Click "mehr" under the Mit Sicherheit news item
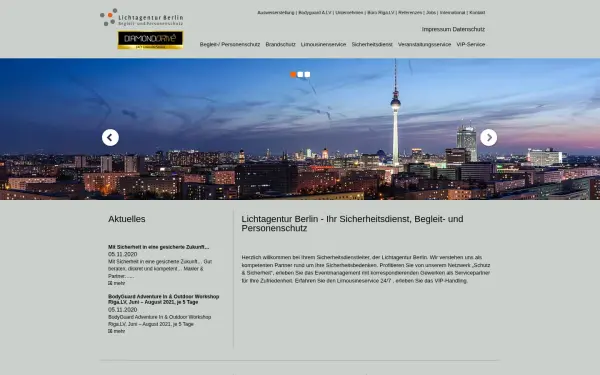The width and height of the screenshot is (600, 375). [x=117, y=283]
